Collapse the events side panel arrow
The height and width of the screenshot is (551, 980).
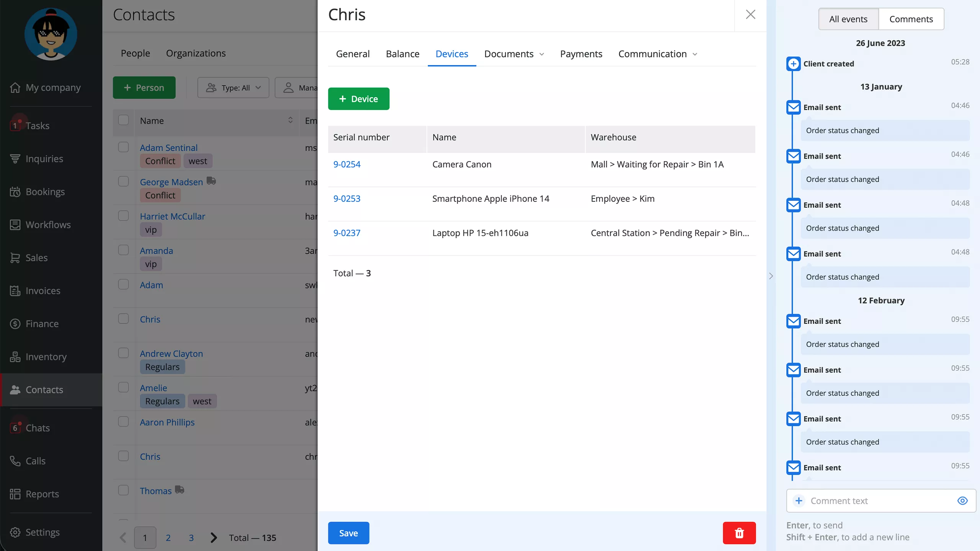771,276
